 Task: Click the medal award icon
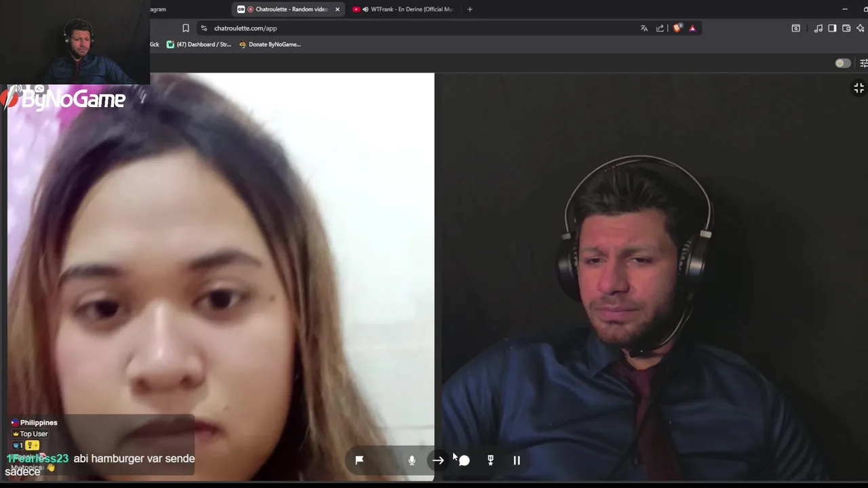click(490, 460)
